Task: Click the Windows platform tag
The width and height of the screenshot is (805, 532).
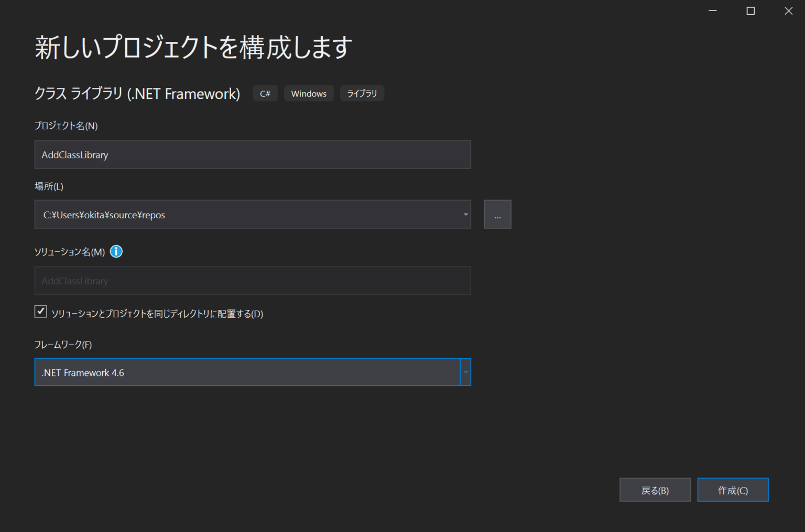Action: 308,93
